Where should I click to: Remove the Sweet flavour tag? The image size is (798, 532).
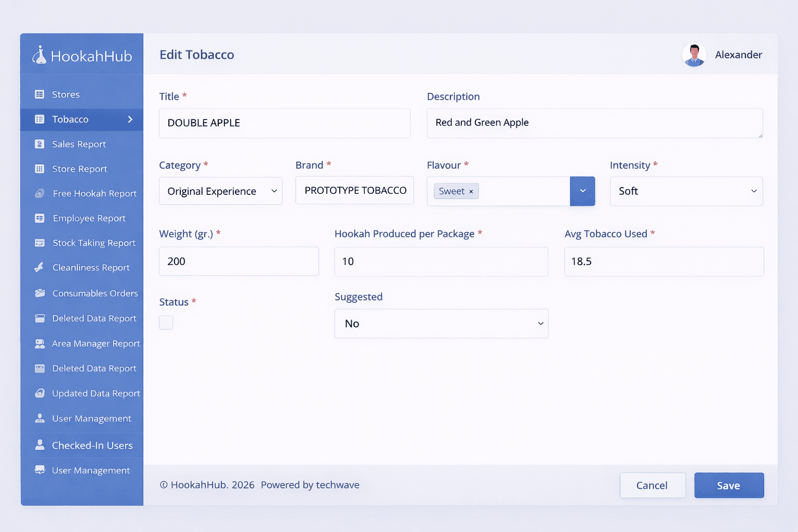pos(471,191)
